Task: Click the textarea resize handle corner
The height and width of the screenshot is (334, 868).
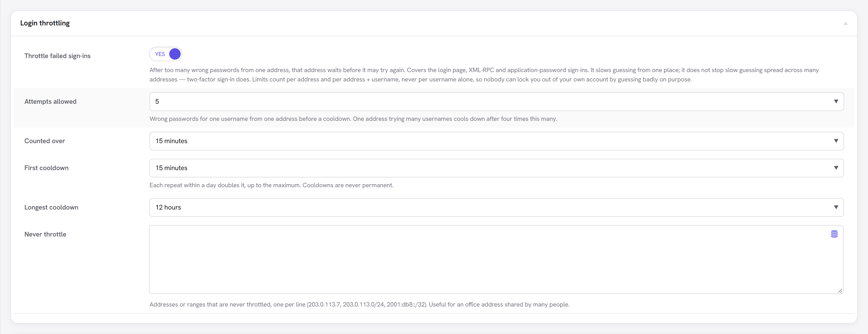Action: [840, 291]
